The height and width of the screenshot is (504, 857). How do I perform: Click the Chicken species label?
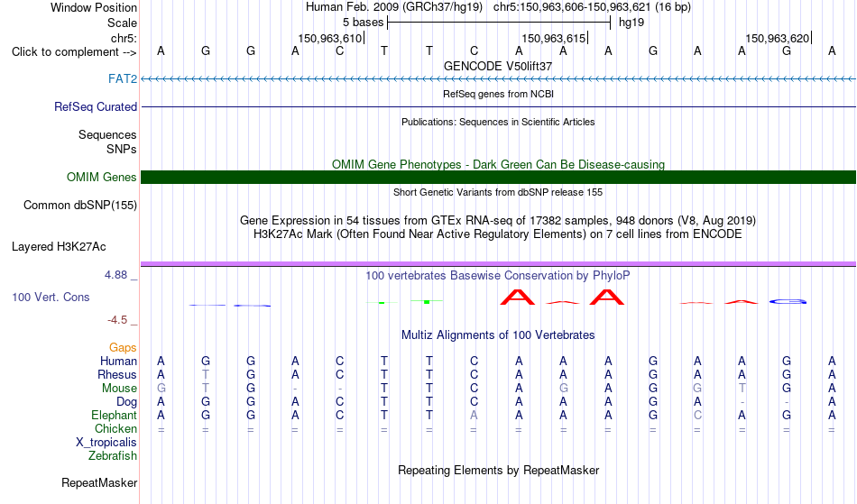click(115, 428)
